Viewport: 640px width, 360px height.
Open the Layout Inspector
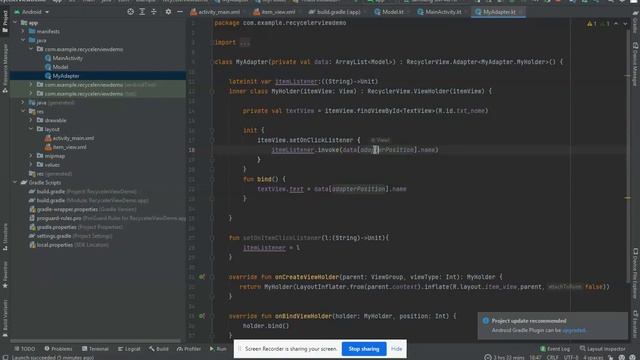point(602,349)
